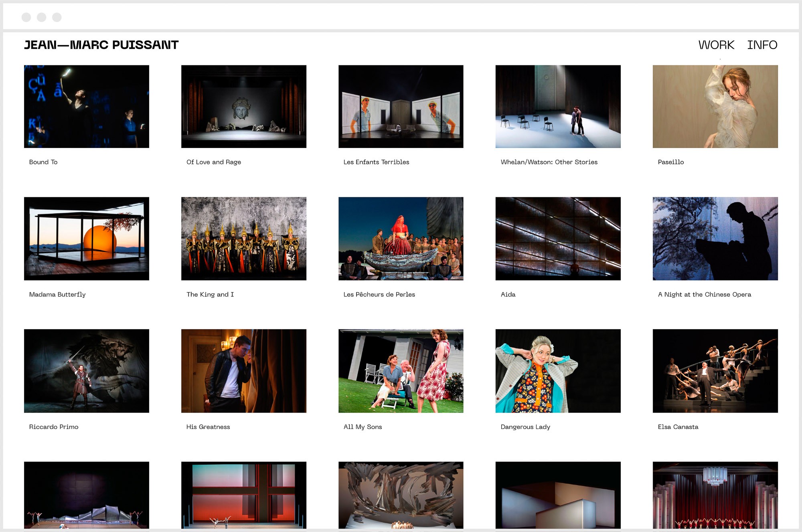Open the Whelan/Watson: Other Stories thumbnail

(x=558, y=107)
